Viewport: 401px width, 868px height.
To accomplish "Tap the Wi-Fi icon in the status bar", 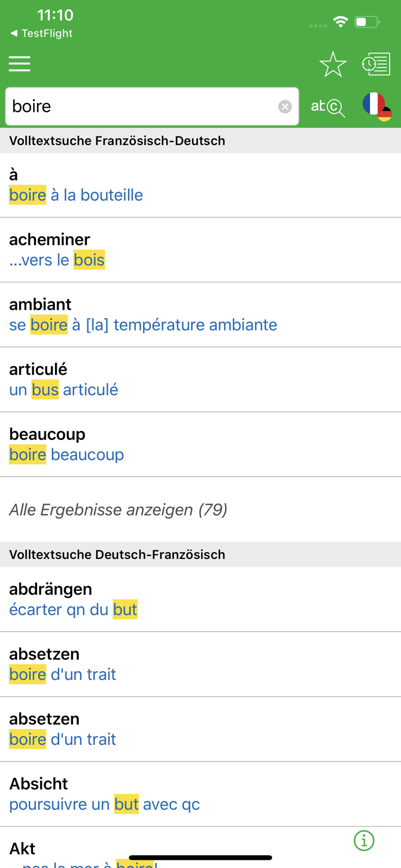I will (x=340, y=21).
